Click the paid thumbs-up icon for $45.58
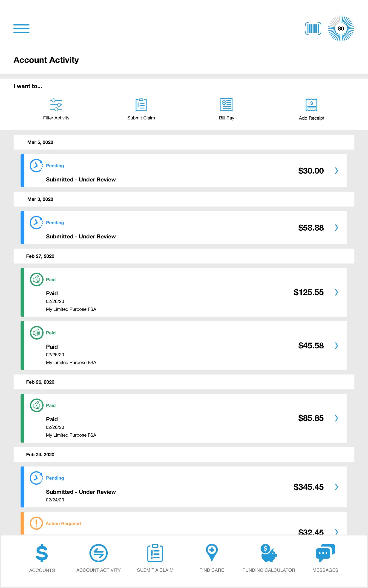Screen dimensions: 368x588 37,333
